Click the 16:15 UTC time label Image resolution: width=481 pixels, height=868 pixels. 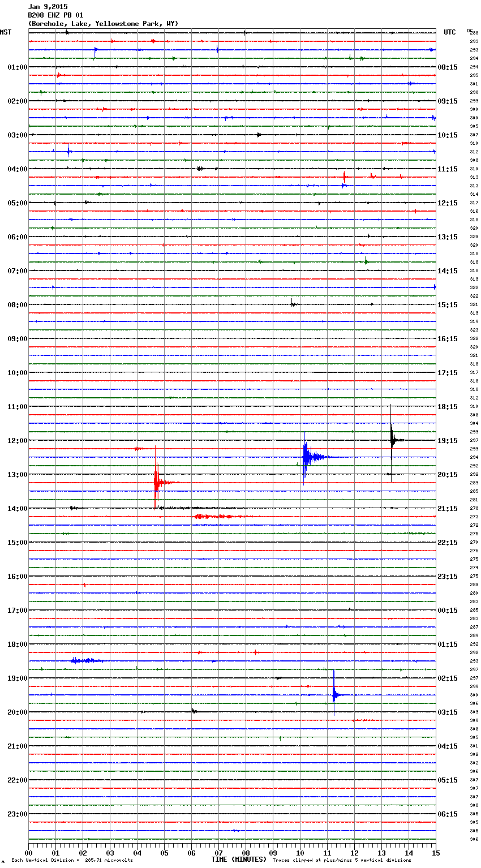(x=448, y=339)
